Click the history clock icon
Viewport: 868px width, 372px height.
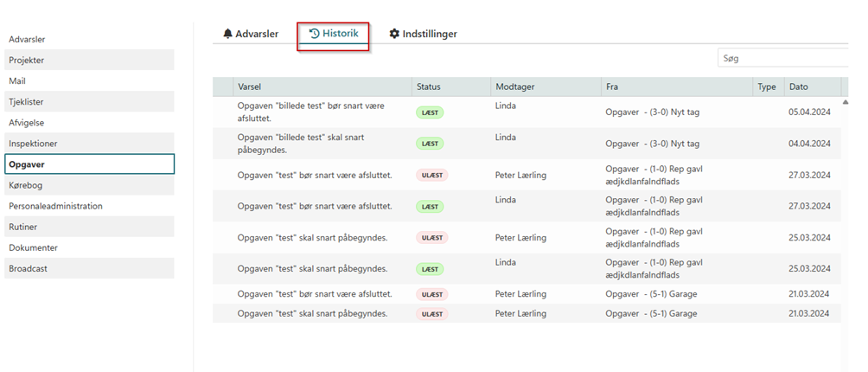[314, 34]
